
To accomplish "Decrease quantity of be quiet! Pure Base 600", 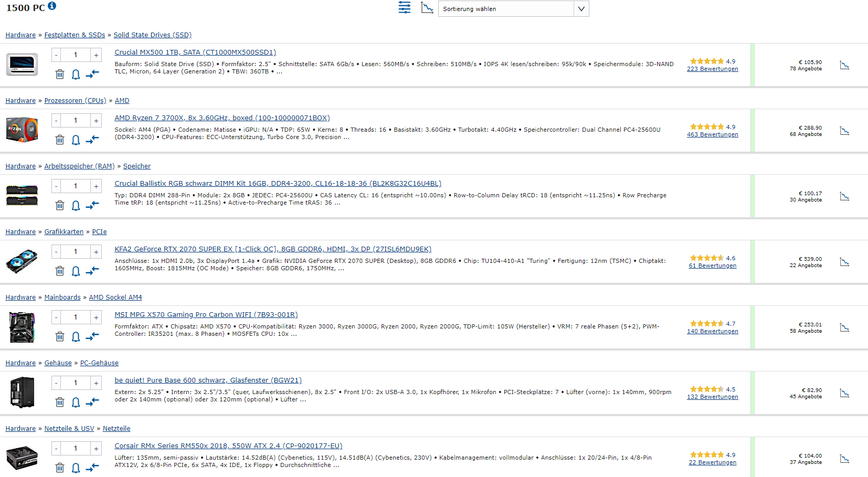I will point(56,383).
